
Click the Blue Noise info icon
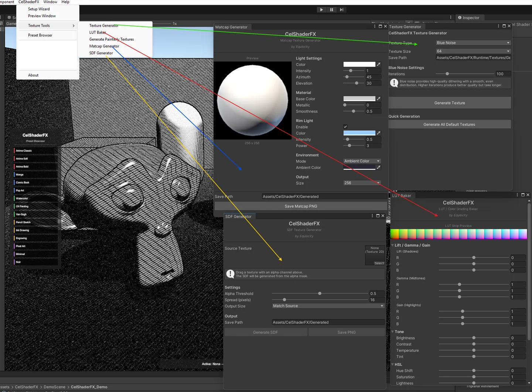pos(394,83)
